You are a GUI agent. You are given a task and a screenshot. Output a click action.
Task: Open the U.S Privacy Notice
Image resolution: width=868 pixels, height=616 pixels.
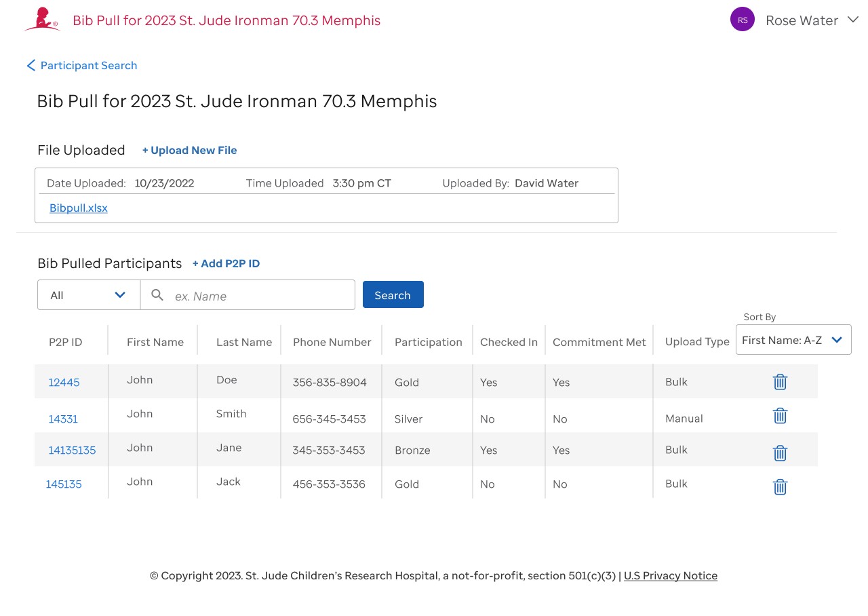click(x=671, y=575)
